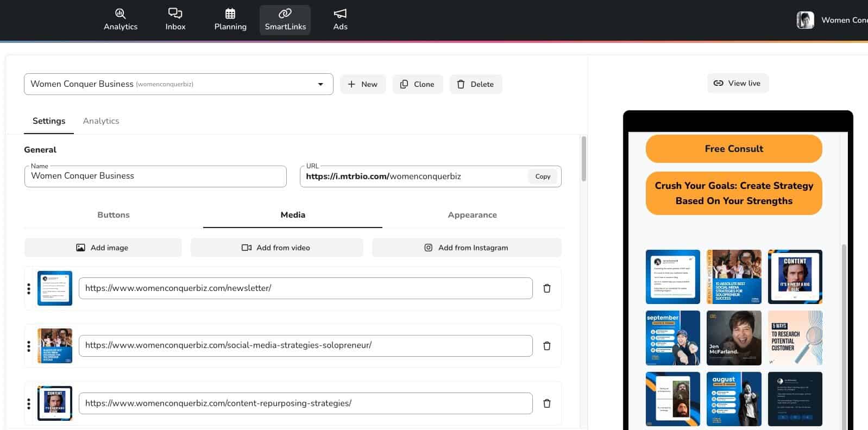Open the Women Conquer Business SmartLink dropdown
The image size is (868, 430).
tap(178, 84)
